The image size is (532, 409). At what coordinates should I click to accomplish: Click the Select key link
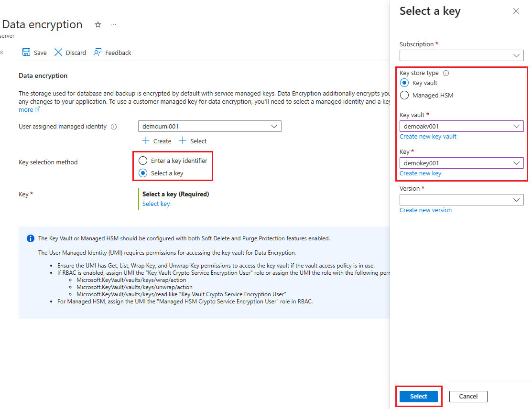[156, 204]
